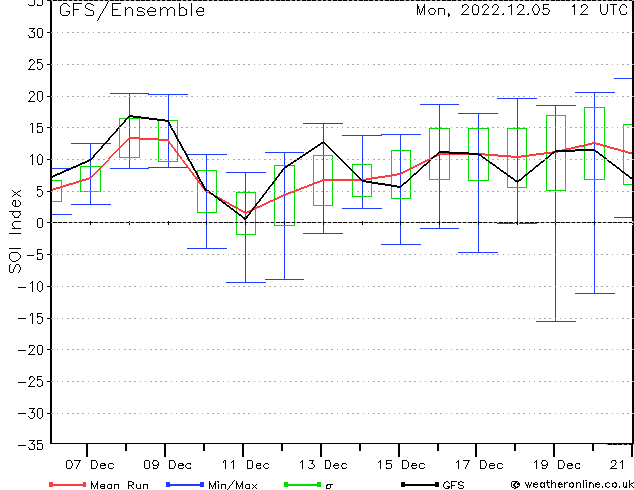Click the blue 'Min/Max' legend swatch
This screenshot has height=490, width=634.
point(185,484)
